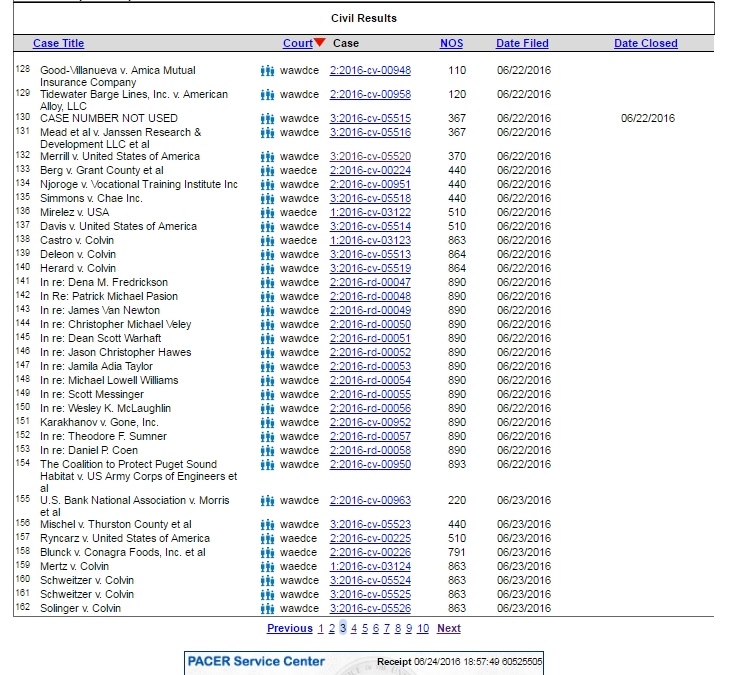This screenshot has height=675, width=749.
Task: Click people icon for Berg v. Grant County
Action: coord(267,170)
